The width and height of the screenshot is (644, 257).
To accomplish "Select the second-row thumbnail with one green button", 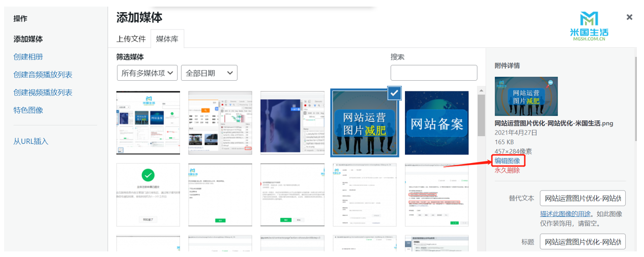I will coord(220,195).
